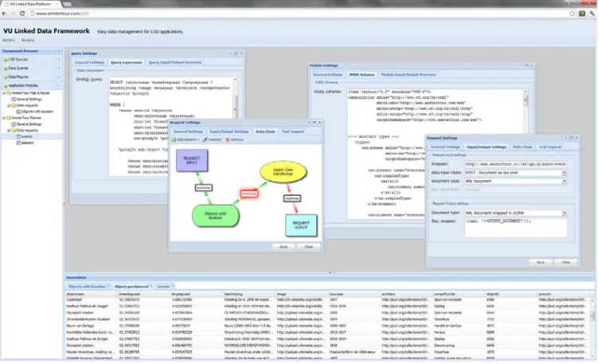Open the browser wrench menu icon

pos(592,14)
